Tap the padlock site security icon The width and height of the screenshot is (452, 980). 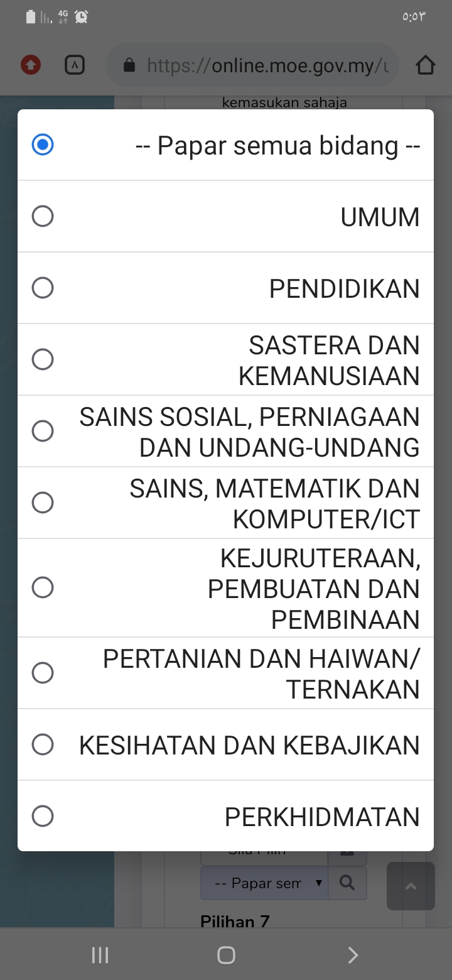129,65
